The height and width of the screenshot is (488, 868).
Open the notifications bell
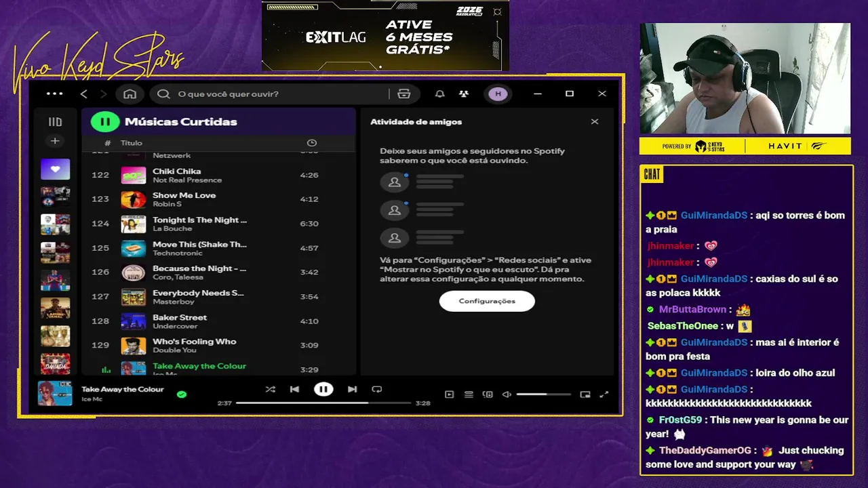[440, 94]
